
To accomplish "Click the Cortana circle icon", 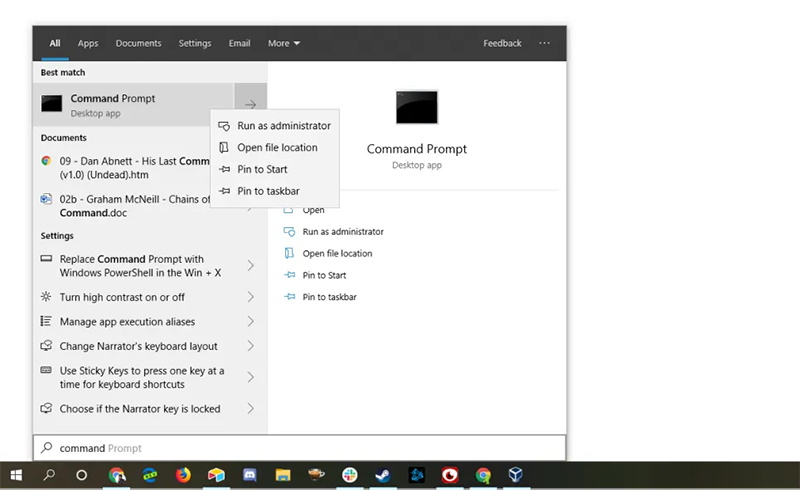I will tap(81, 475).
